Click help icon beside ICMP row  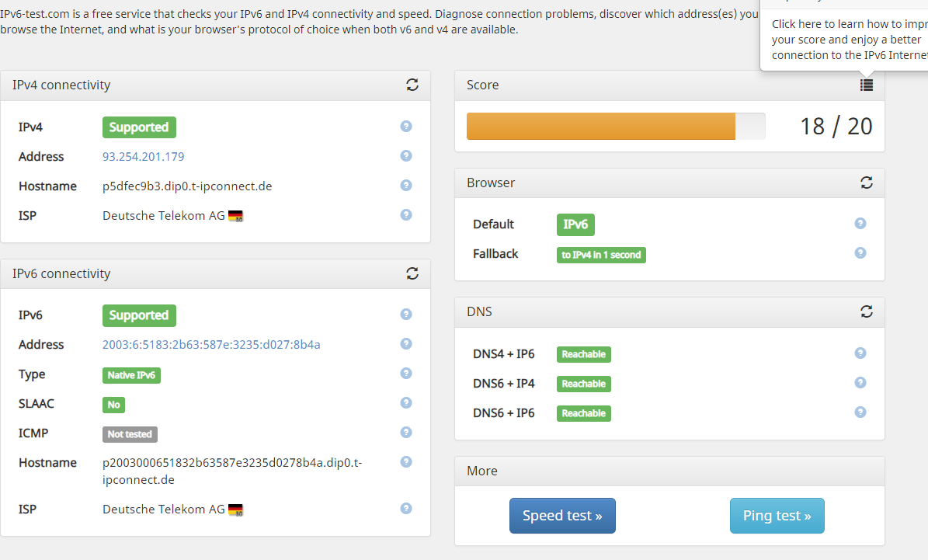tap(406, 433)
